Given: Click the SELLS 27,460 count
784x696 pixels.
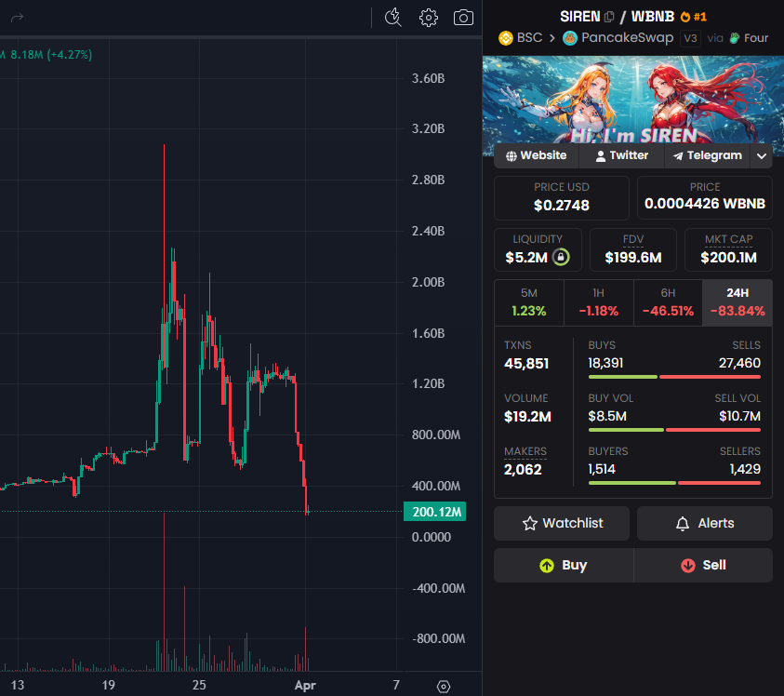Looking at the screenshot, I should click(x=739, y=363).
